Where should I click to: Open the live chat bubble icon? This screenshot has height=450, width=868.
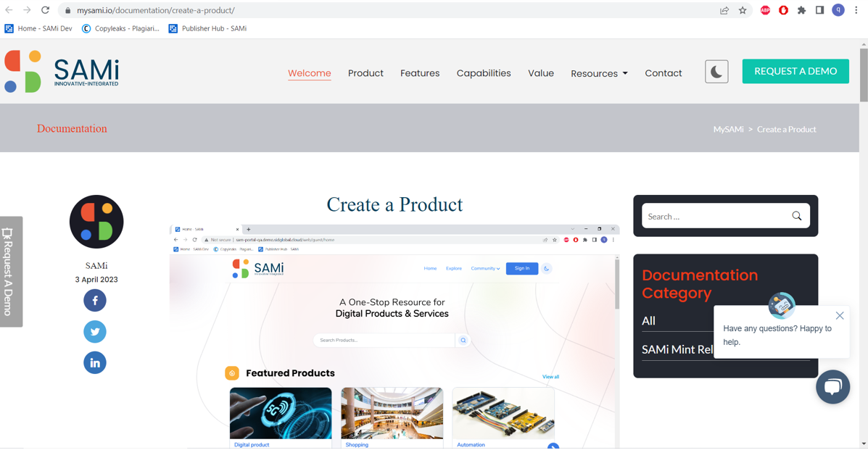pyautogui.click(x=832, y=386)
